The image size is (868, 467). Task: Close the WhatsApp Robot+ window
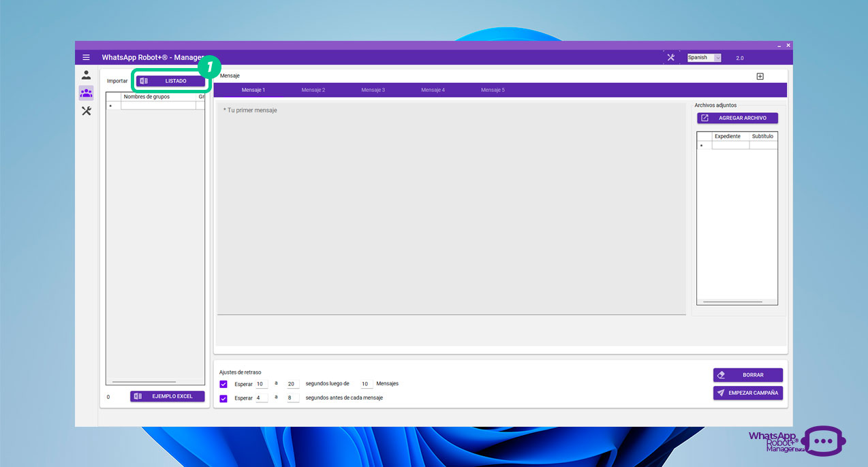click(x=788, y=45)
